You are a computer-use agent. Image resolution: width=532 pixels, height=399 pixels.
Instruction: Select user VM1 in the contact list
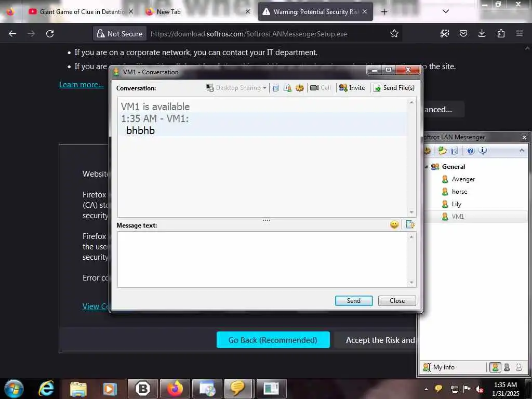pyautogui.click(x=458, y=217)
